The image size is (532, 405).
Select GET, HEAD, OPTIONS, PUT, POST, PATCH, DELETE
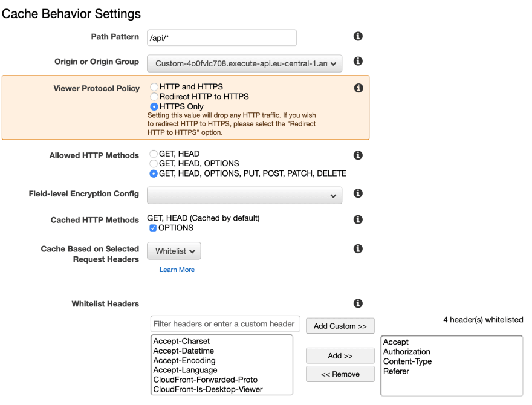(x=154, y=173)
